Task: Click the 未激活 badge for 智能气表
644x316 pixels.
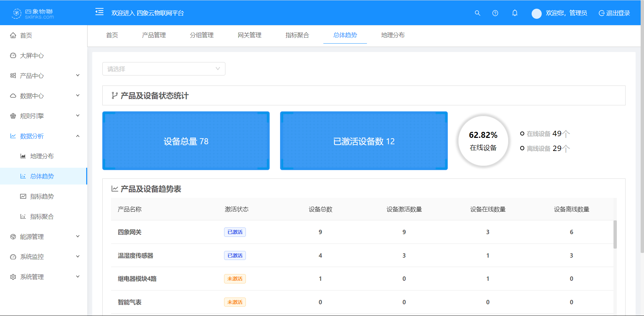Action: click(235, 302)
